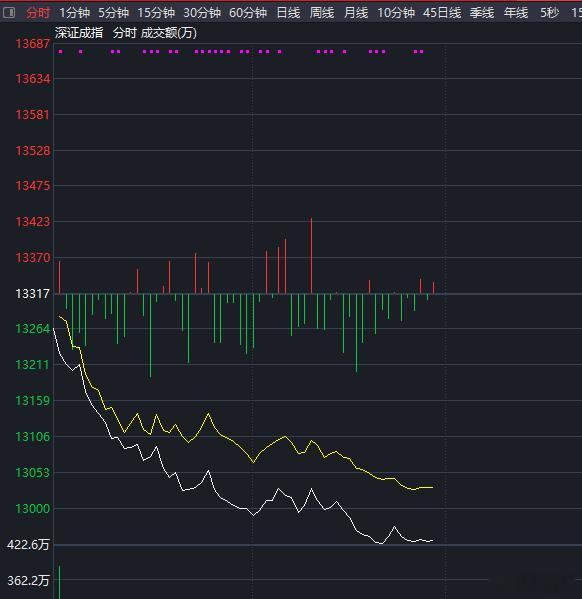Open the 日线 daily chart

click(288, 13)
